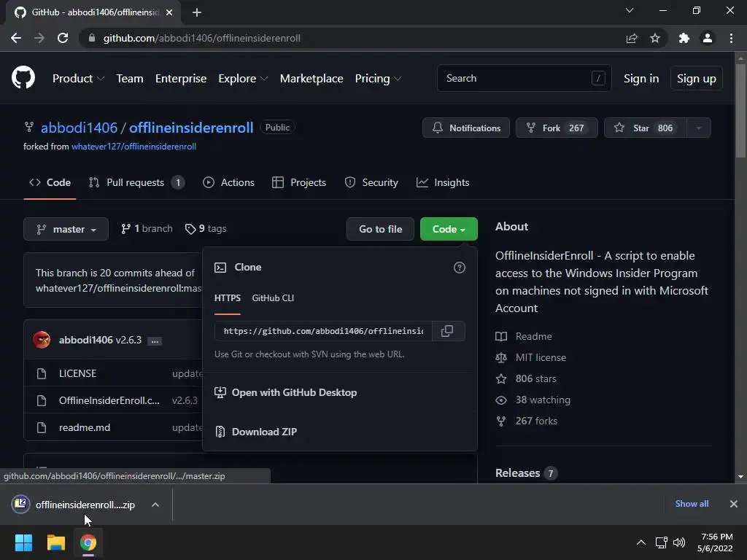Copy the HTTPS clone URL
This screenshot has width=747, height=560.
[447, 331]
